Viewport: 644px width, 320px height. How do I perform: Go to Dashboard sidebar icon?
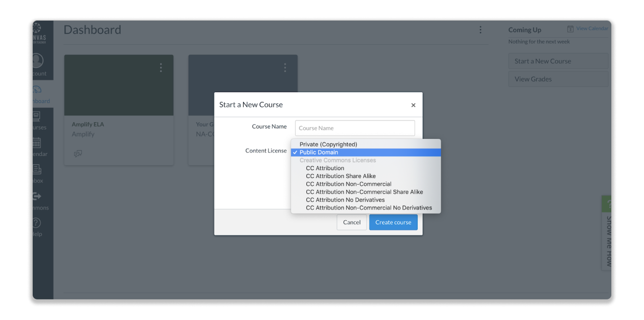tap(37, 89)
